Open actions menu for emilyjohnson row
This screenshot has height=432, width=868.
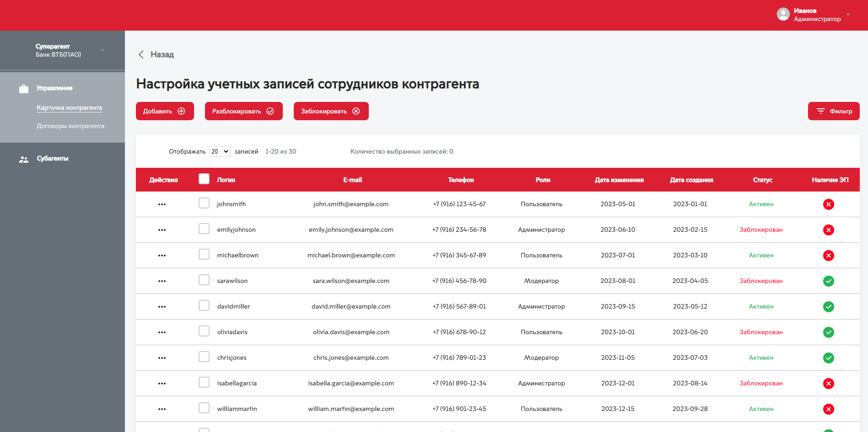point(162,230)
